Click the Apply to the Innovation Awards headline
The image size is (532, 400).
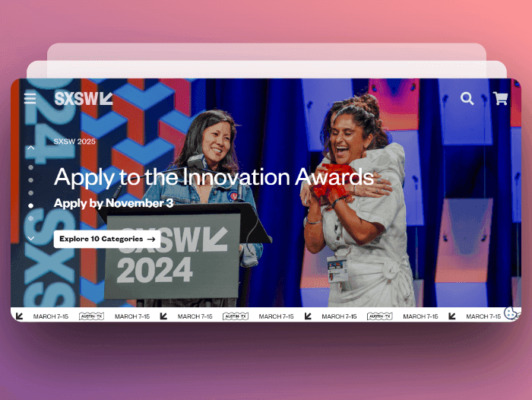click(214, 177)
